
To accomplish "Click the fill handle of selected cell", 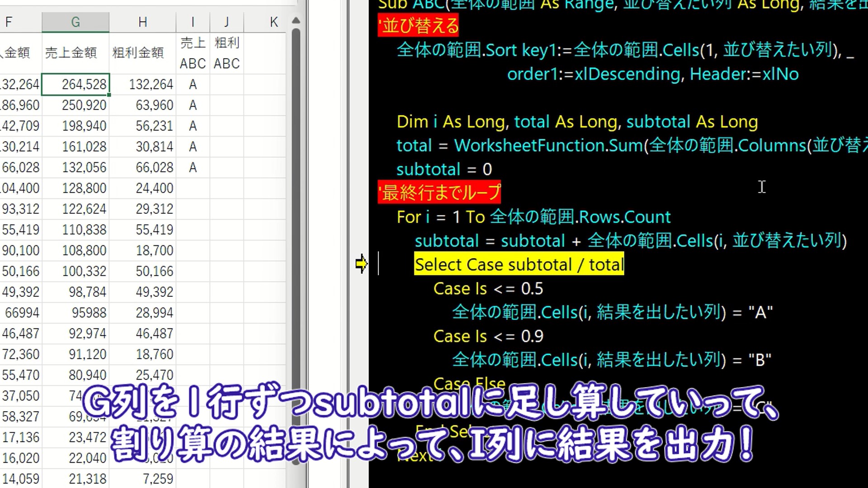I will click(x=109, y=95).
